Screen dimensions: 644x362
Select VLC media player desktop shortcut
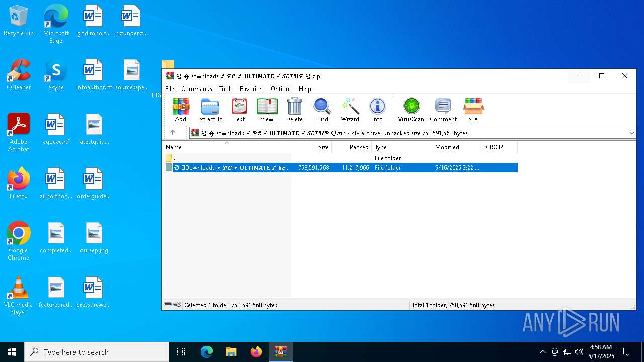click(x=19, y=296)
